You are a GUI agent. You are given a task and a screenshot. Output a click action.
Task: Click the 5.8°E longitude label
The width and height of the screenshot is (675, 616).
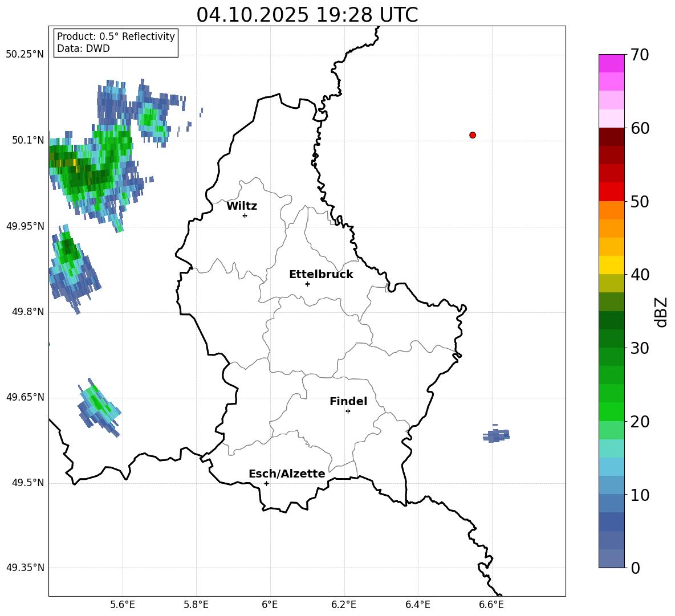(x=196, y=605)
